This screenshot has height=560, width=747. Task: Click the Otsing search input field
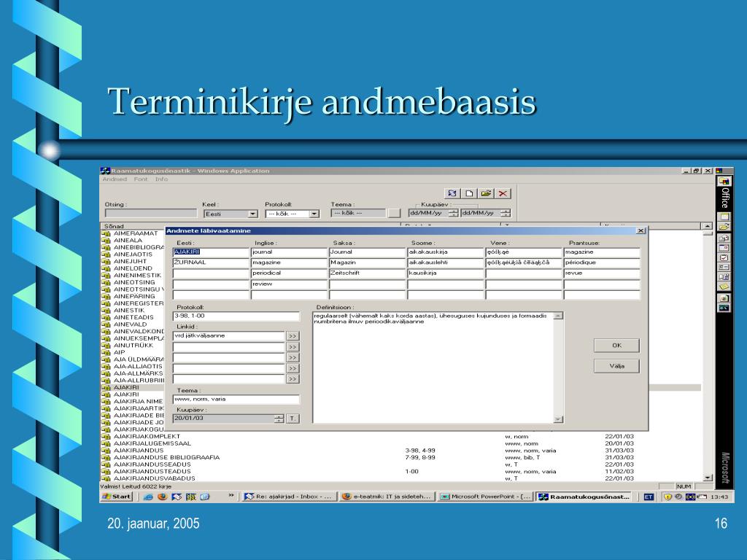[151, 214]
